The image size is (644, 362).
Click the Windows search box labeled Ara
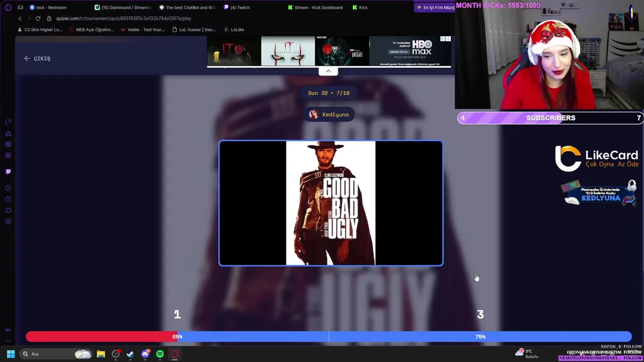tap(56, 354)
